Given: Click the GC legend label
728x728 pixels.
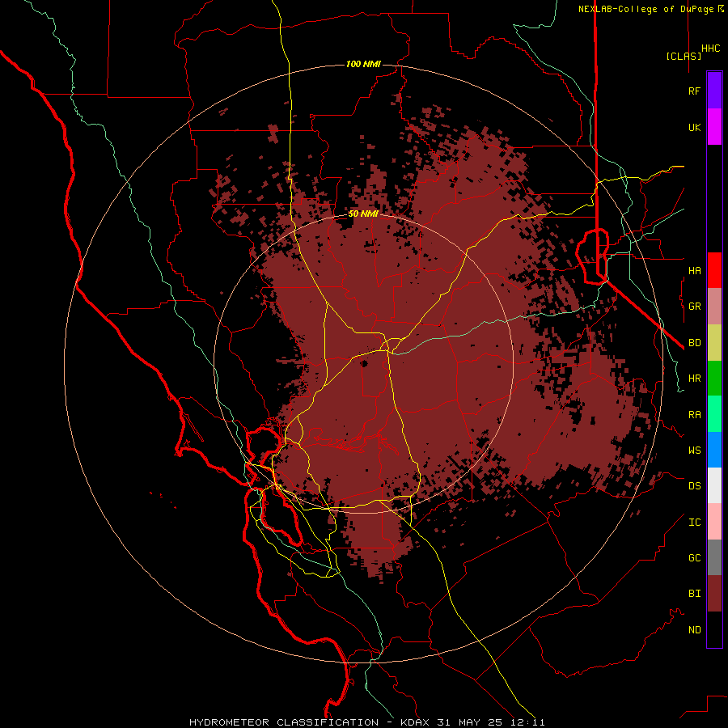Looking at the screenshot, I should pyautogui.click(x=694, y=557).
